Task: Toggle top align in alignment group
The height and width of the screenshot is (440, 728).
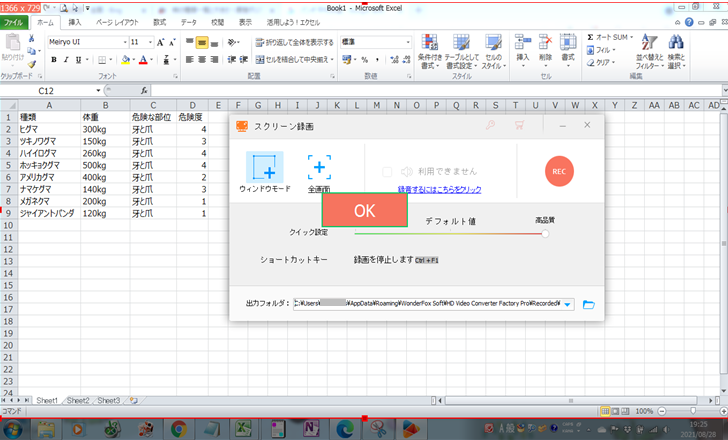Action: [x=189, y=43]
